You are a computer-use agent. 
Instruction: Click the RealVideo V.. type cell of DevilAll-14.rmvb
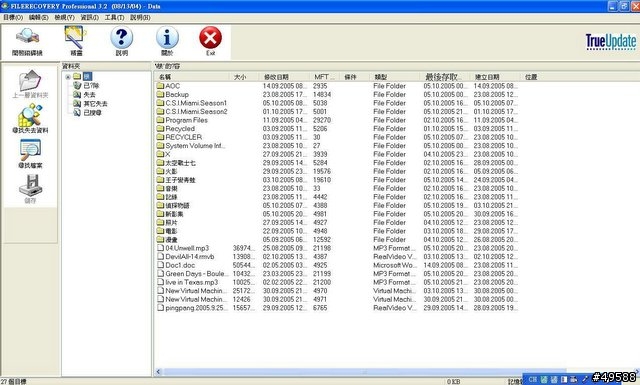[x=395, y=257]
